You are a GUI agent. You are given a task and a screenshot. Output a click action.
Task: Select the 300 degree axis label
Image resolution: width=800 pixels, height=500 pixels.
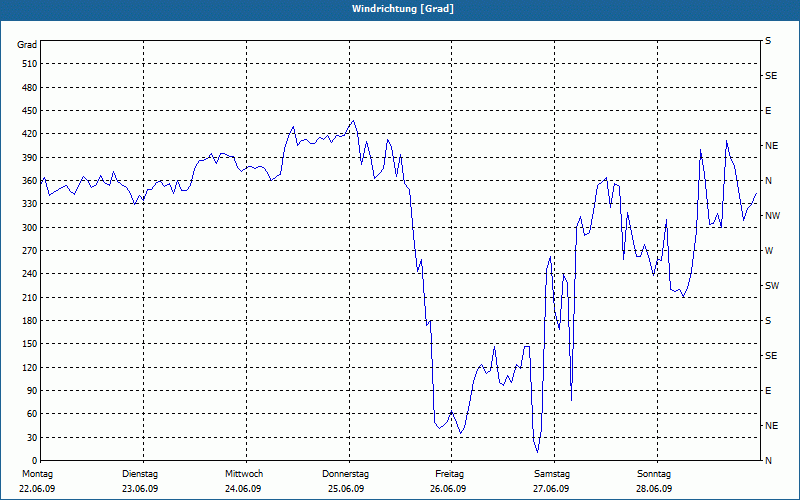[30, 228]
